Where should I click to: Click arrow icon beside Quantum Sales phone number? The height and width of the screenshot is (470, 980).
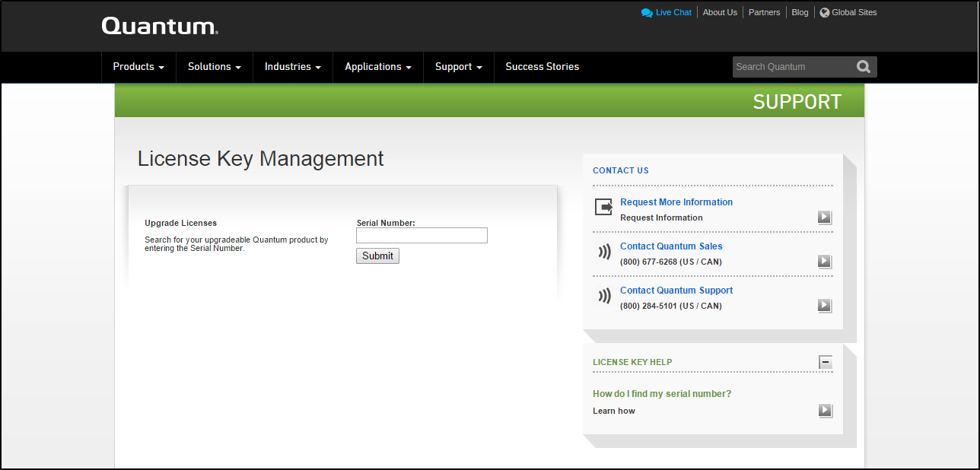(x=825, y=262)
